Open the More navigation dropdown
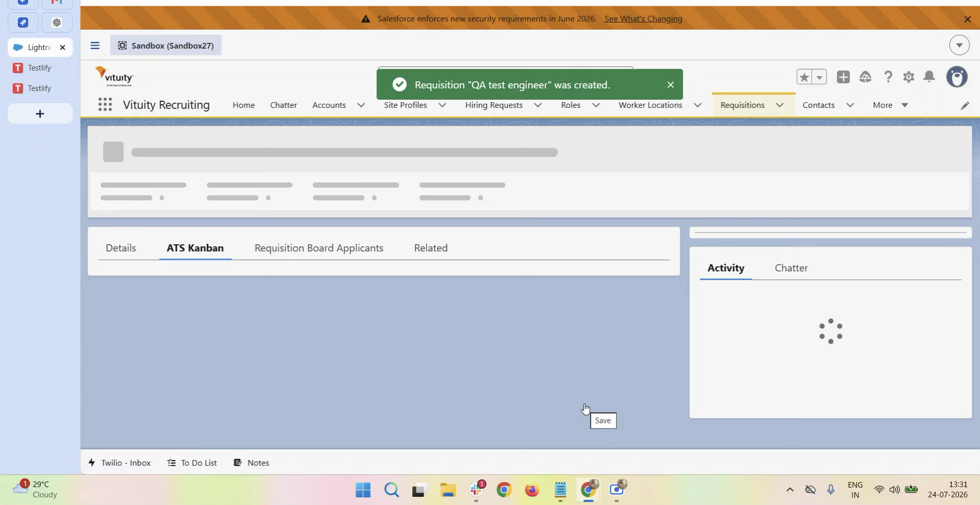 [x=891, y=105]
